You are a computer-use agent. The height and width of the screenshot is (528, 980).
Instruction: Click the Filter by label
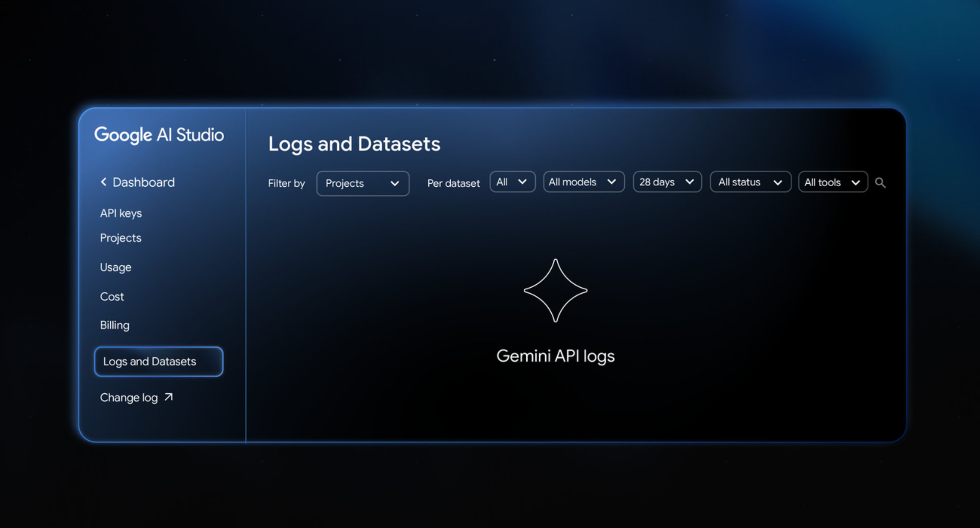pos(286,183)
